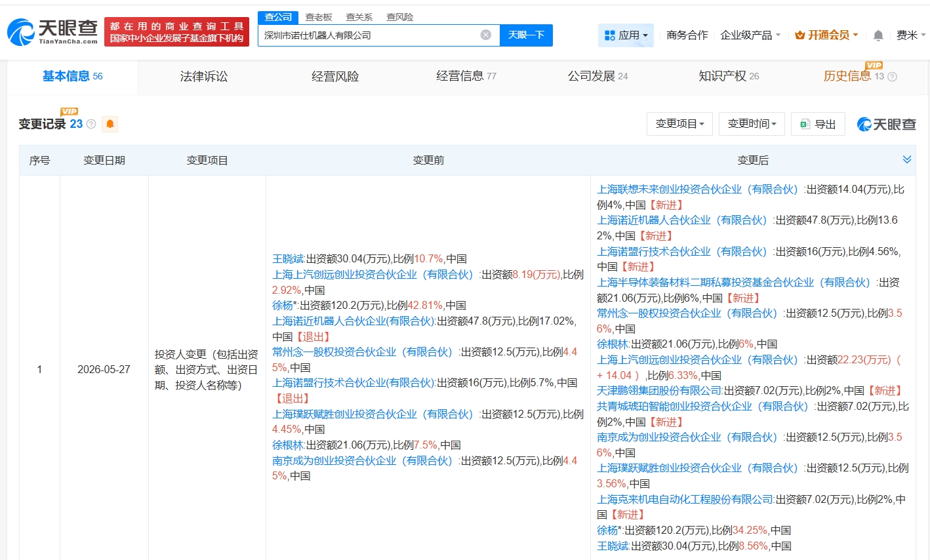Image resolution: width=930 pixels, height=560 pixels.
Task: Open 徐根林 link in 变更前 column
Action: click(288, 445)
